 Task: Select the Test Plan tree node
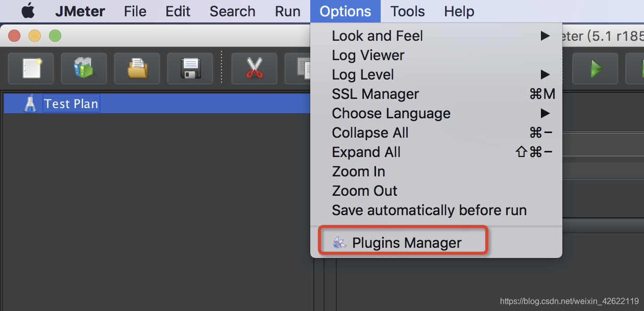tap(71, 103)
